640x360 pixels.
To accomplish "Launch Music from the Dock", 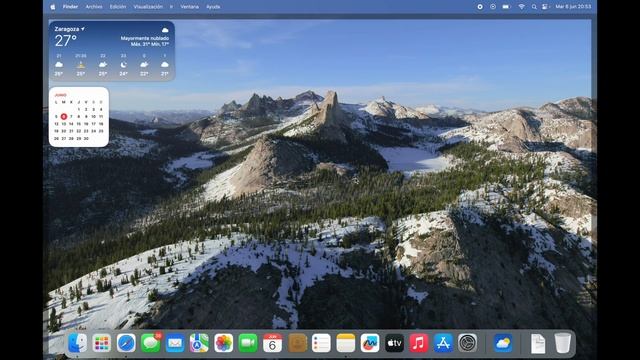I will (419, 343).
